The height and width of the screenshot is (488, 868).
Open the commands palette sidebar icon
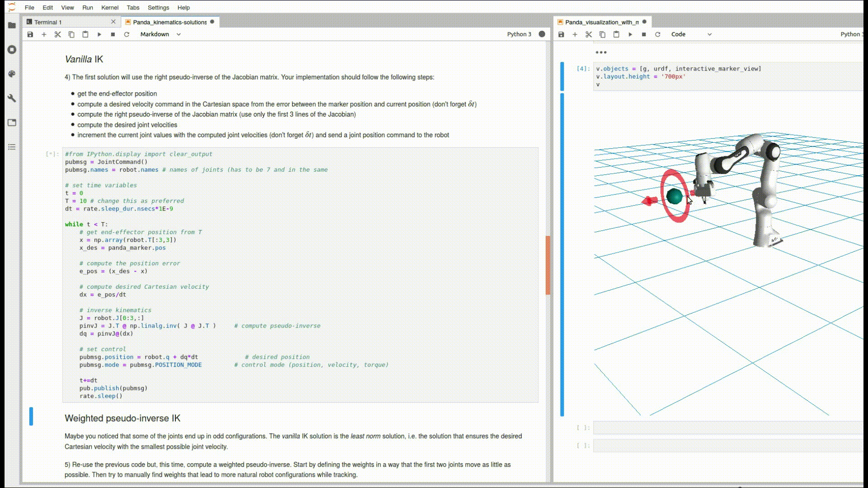[12, 74]
